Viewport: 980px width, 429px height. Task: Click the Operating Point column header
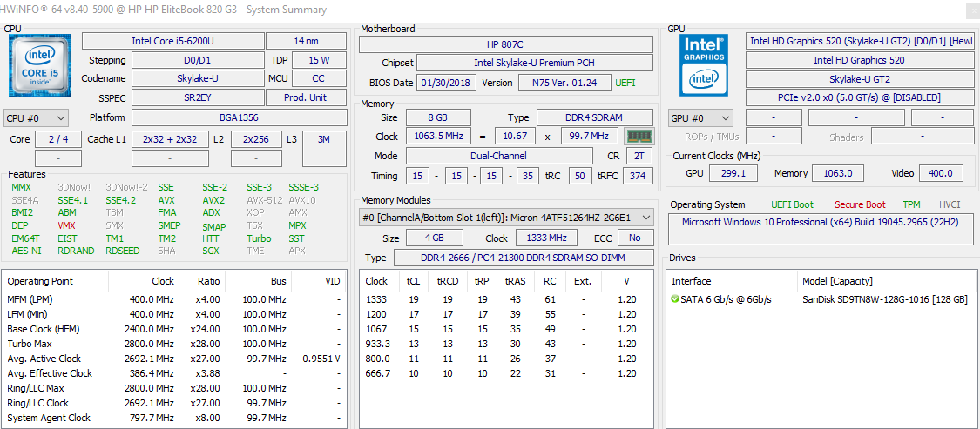[x=41, y=281]
